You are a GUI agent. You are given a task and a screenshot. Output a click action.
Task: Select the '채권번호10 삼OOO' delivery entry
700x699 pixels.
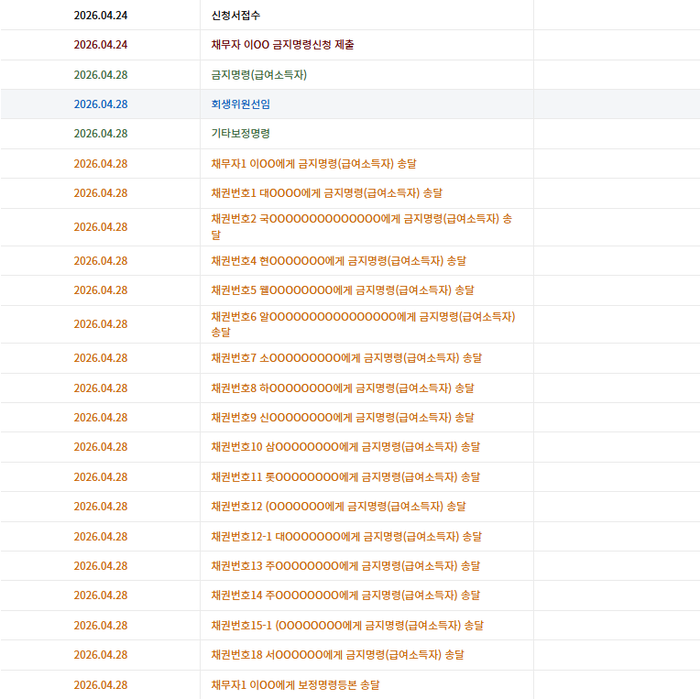346,447
